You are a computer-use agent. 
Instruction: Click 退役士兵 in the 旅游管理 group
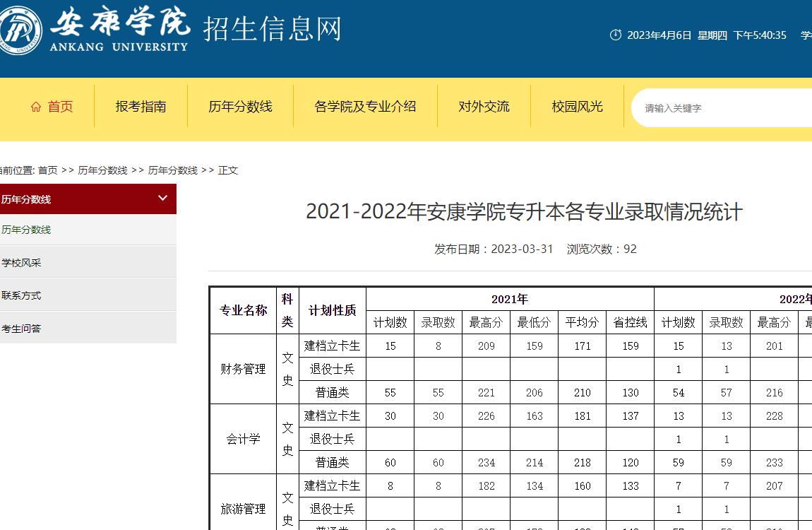(x=333, y=509)
